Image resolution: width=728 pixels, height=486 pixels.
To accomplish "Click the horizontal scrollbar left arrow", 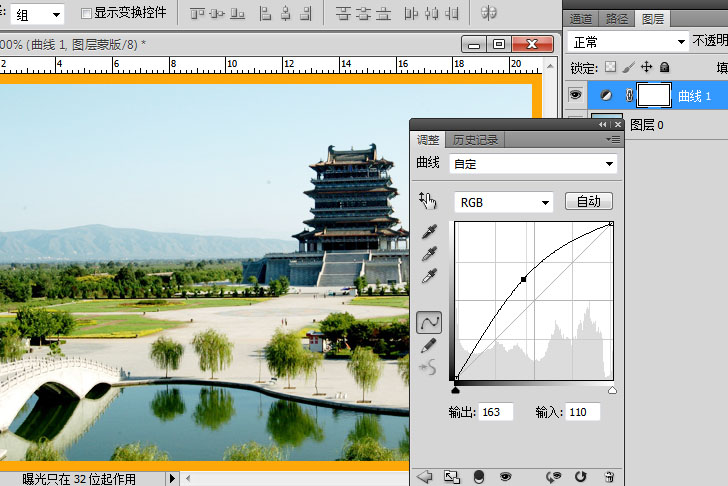I will point(188,478).
